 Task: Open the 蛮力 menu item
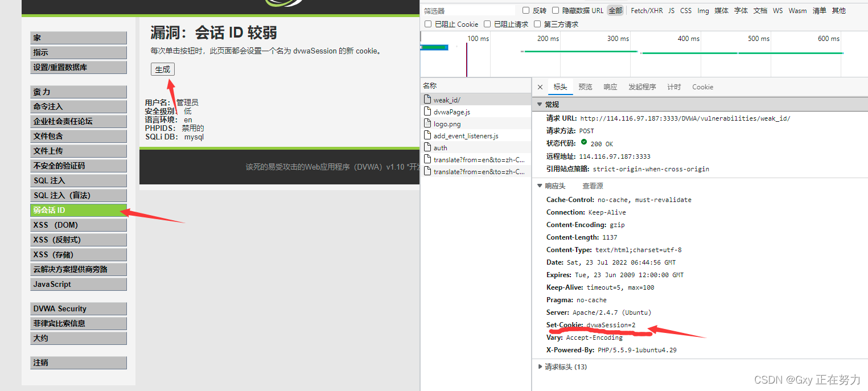coord(79,92)
